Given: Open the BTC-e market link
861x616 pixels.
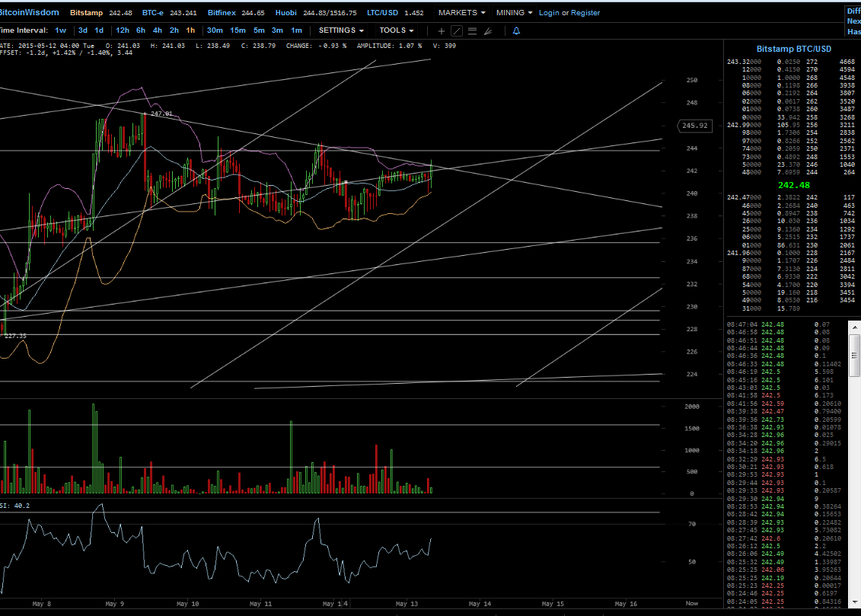Looking at the screenshot, I should [153, 13].
